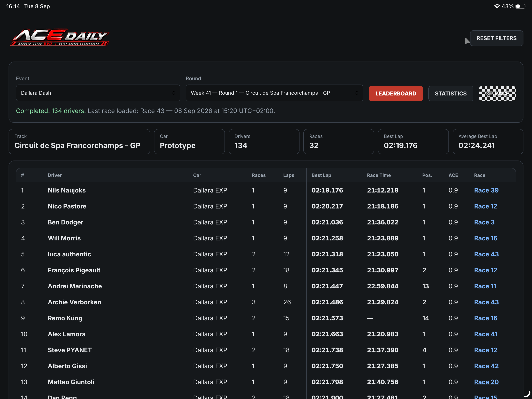Open the Event dropdown showing Dallara Dash
This screenshot has width=532, height=399.
(98, 93)
